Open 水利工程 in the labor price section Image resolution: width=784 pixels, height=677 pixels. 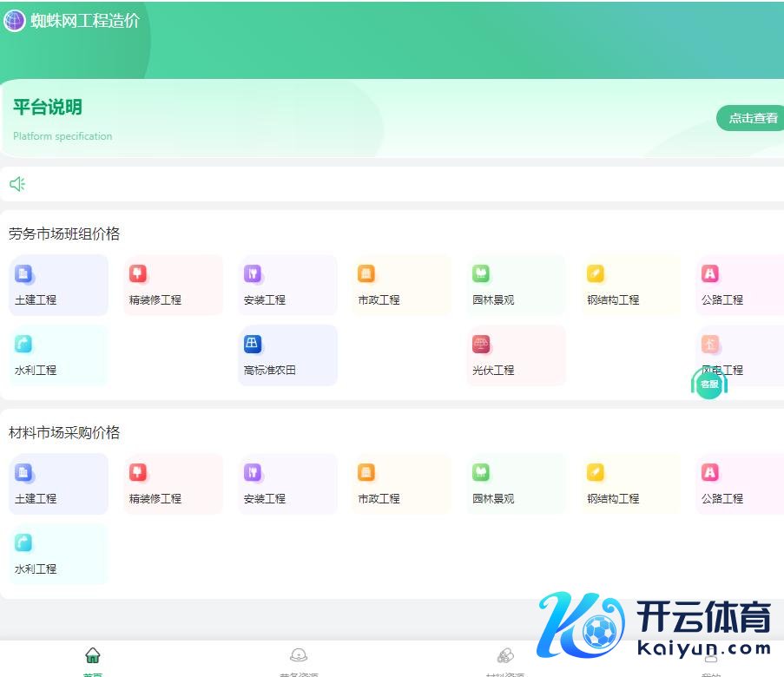tap(58, 356)
